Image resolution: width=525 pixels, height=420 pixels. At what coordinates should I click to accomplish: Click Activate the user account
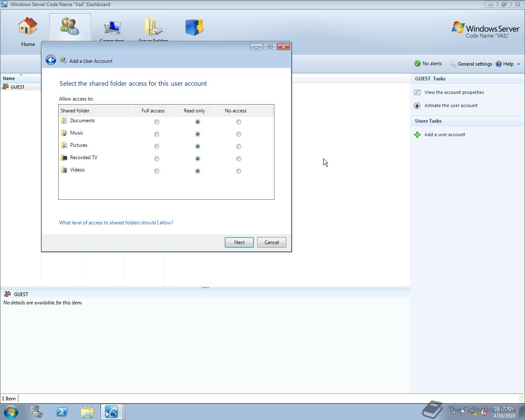451,105
